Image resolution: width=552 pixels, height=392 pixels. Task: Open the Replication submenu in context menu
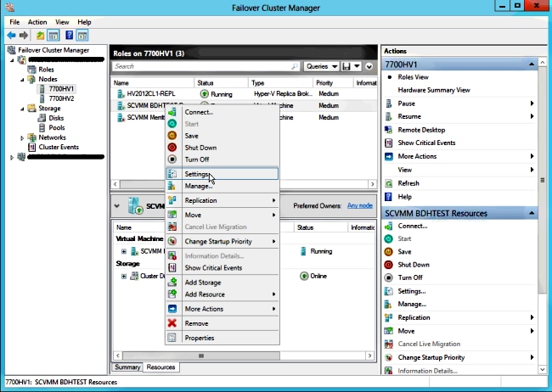click(x=222, y=200)
